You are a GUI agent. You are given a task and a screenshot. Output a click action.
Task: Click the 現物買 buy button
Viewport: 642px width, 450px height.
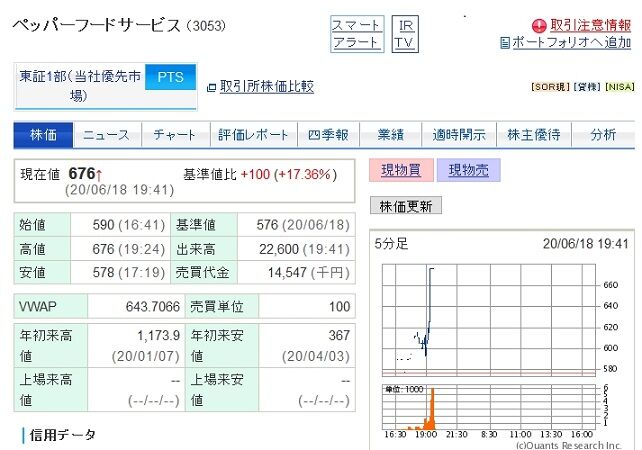click(401, 170)
